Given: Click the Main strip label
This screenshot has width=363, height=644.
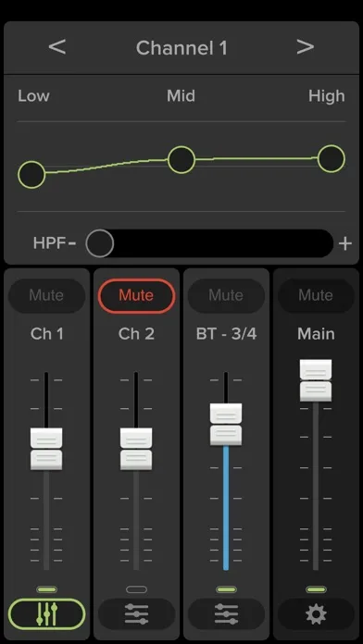Looking at the screenshot, I should pyautogui.click(x=316, y=334).
